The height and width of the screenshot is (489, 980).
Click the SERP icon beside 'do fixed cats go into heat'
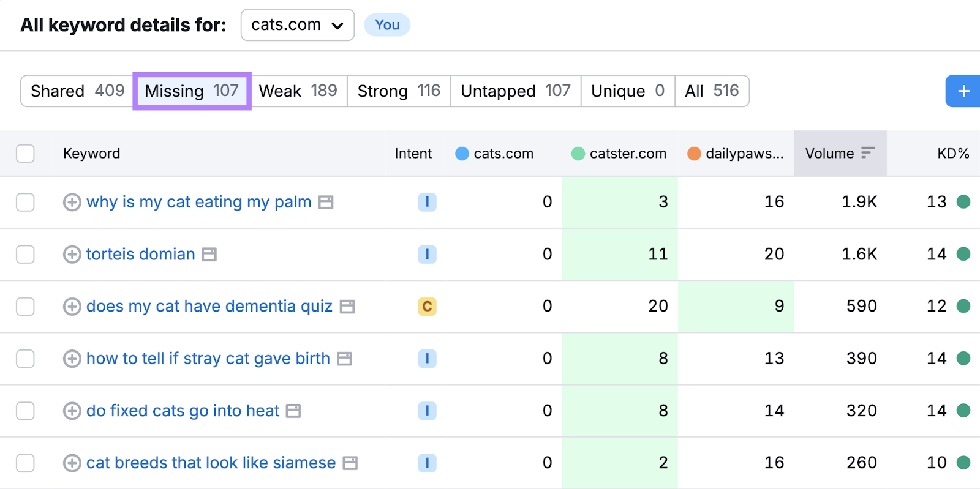click(294, 411)
